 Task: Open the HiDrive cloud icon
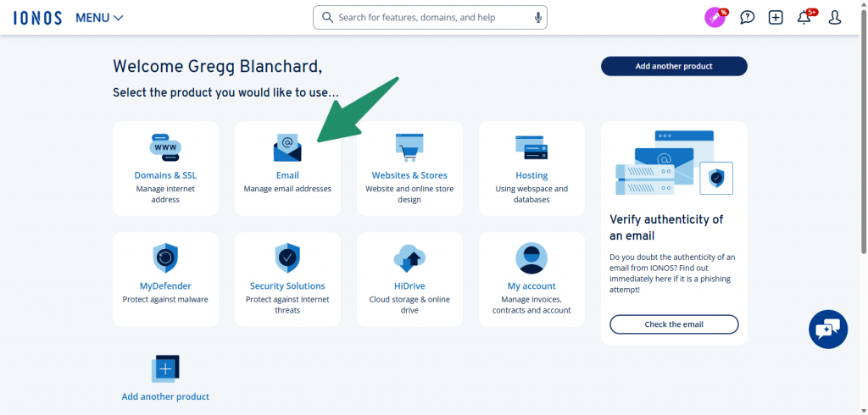tap(409, 257)
